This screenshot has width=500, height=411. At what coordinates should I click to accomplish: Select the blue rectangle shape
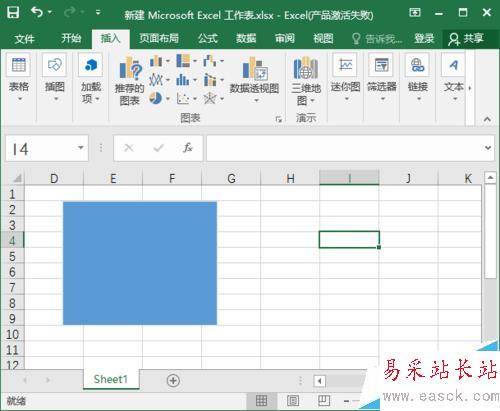coord(140,263)
